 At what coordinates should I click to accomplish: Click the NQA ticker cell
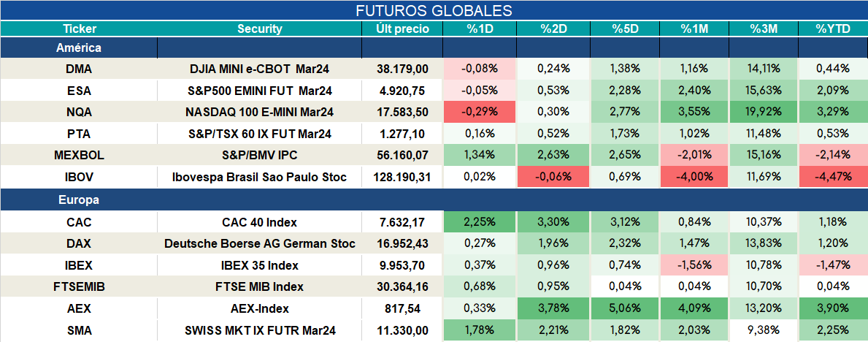79,112
